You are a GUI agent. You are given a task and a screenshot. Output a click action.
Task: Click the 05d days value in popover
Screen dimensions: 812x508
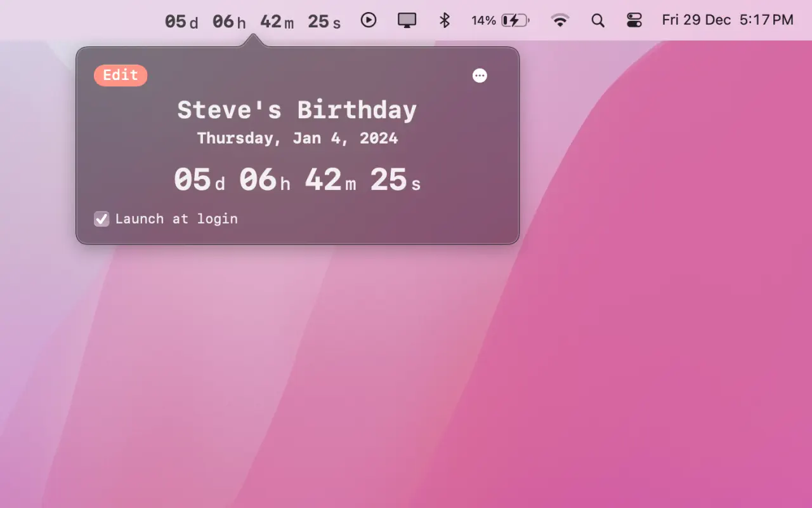pyautogui.click(x=199, y=180)
